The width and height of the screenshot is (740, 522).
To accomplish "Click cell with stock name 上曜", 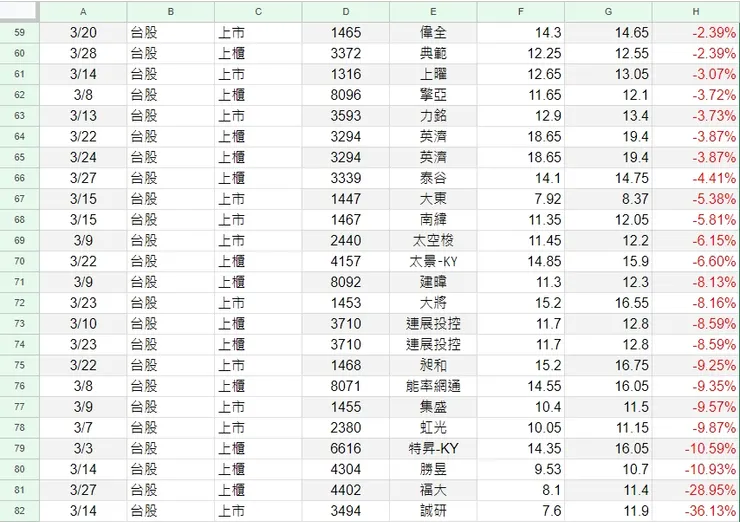I will [x=433, y=74].
